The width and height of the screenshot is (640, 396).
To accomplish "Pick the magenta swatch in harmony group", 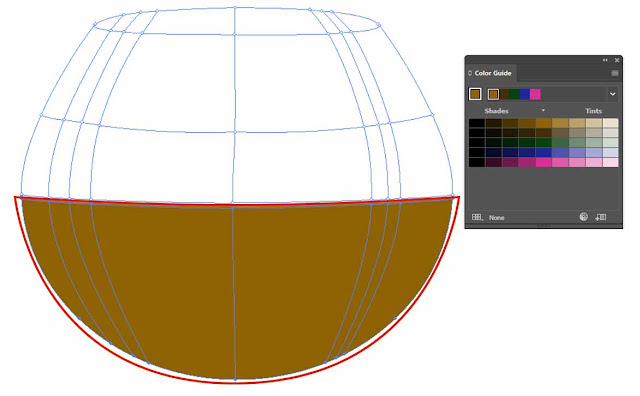I will (535, 94).
